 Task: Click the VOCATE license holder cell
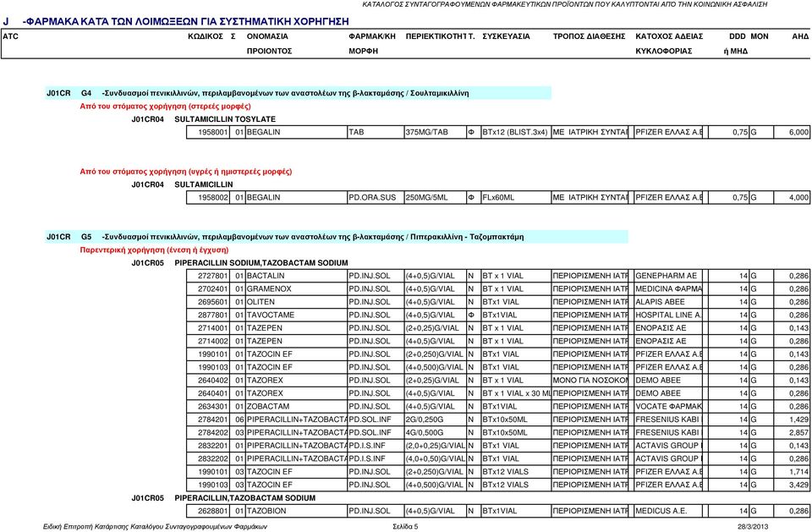pos(668,406)
